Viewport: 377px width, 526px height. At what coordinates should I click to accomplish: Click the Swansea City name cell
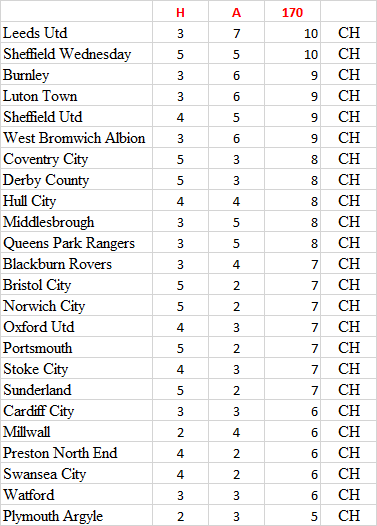77,474
